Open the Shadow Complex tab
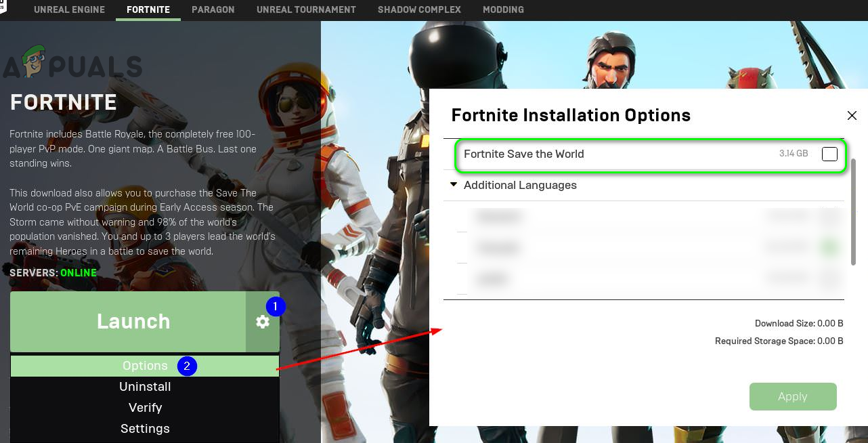868x443 pixels. pyautogui.click(x=419, y=9)
